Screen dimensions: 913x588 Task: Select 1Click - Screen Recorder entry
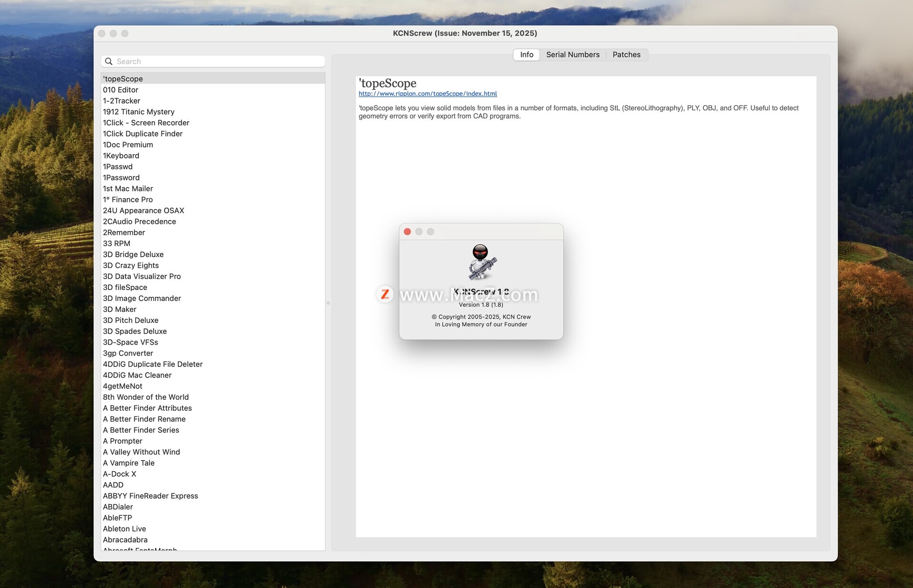click(x=146, y=123)
